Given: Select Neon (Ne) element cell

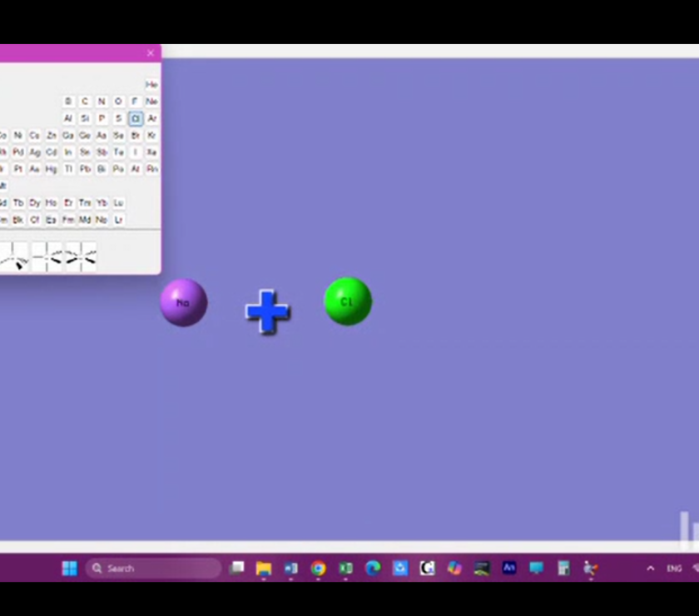Looking at the screenshot, I should tap(151, 102).
